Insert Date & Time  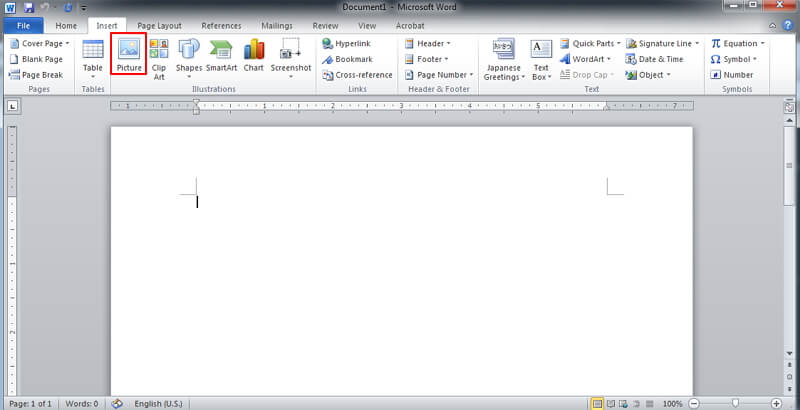pos(655,59)
